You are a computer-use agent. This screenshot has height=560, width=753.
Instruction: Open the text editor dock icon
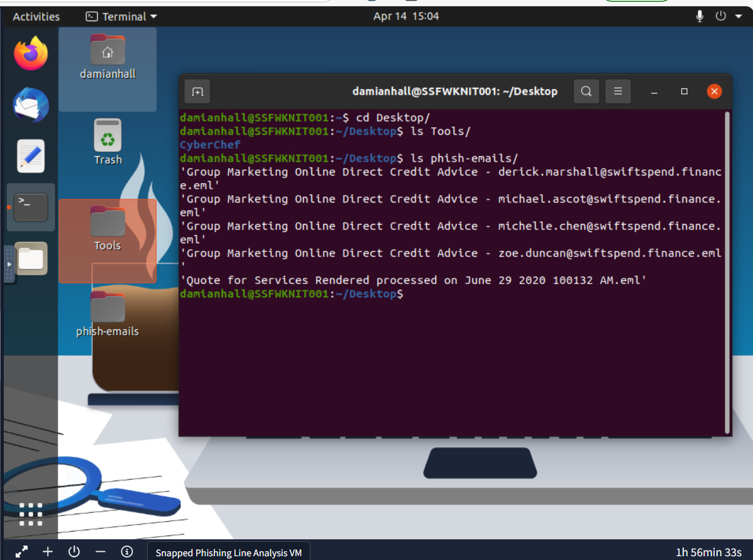pyautogui.click(x=31, y=156)
